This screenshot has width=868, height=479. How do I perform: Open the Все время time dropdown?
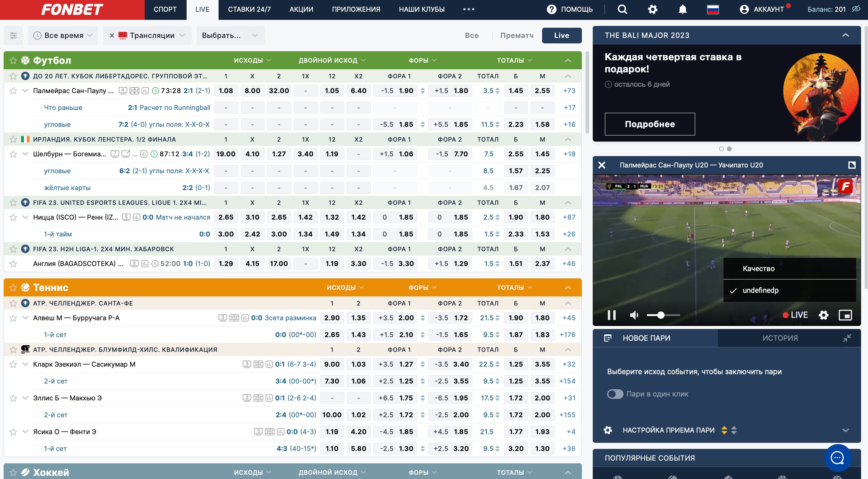pos(63,35)
